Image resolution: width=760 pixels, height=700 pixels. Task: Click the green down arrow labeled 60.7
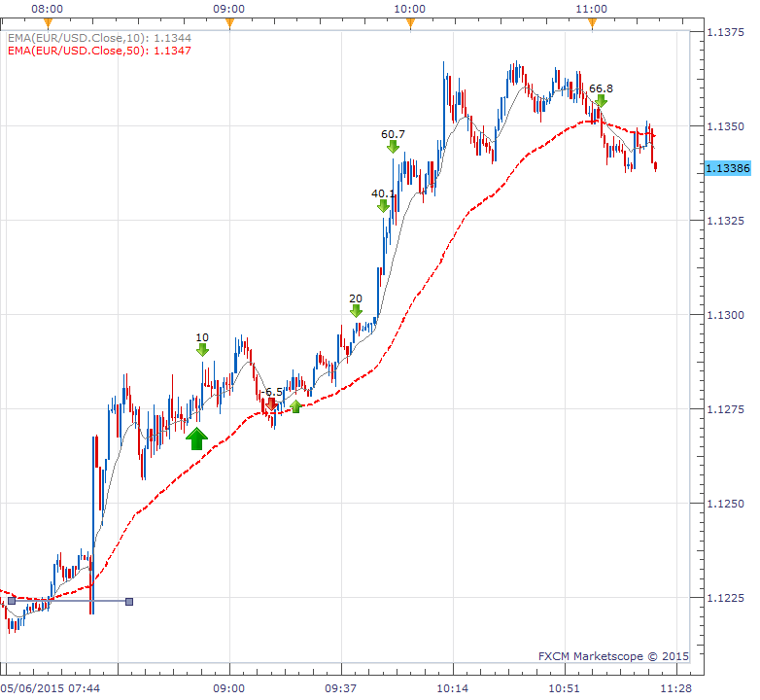393,147
